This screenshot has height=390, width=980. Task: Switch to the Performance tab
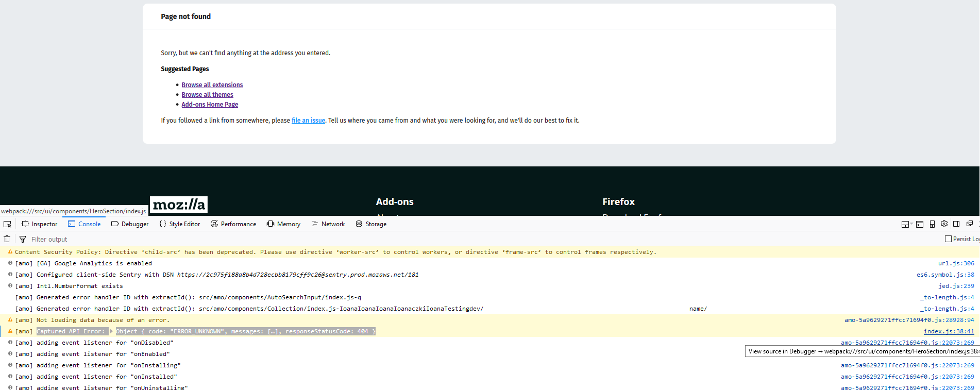click(233, 224)
